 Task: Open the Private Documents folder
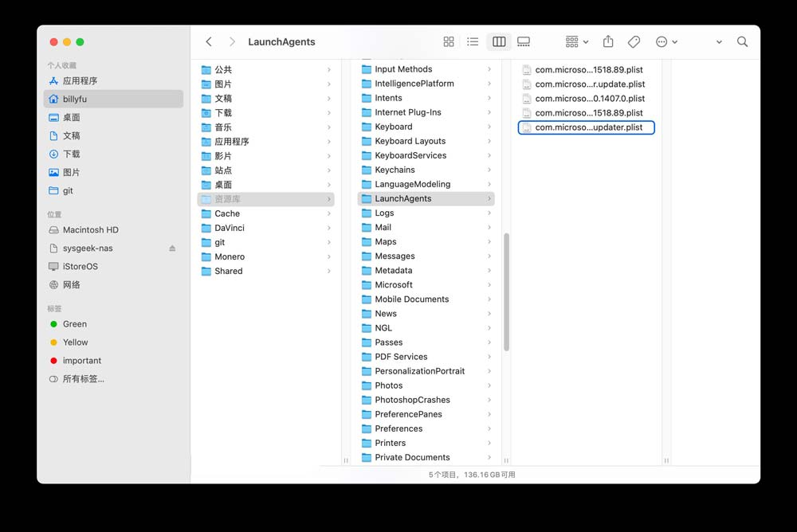coord(426,457)
